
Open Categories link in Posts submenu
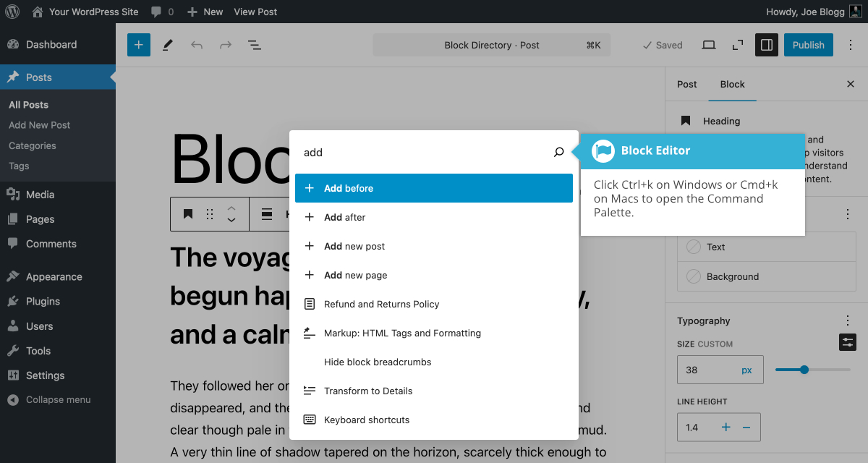[33, 145]
